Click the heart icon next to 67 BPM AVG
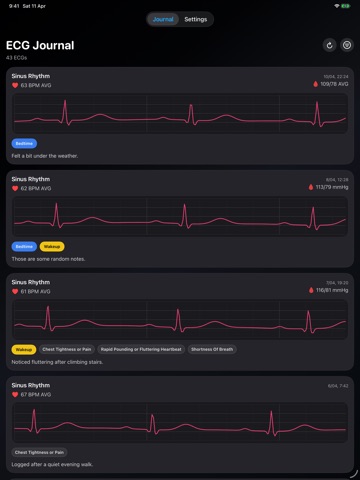The width and height of the screenshot is (360, 480). point(15,394)
